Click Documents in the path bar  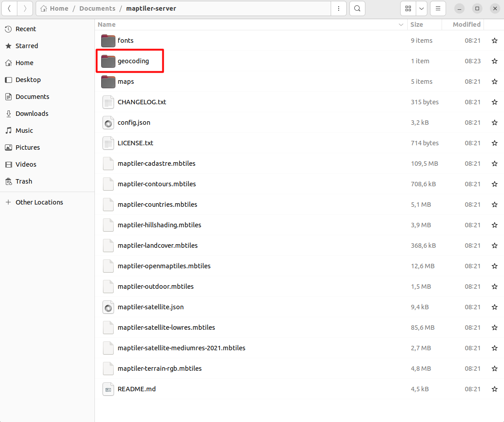click(x=97, y=8)
